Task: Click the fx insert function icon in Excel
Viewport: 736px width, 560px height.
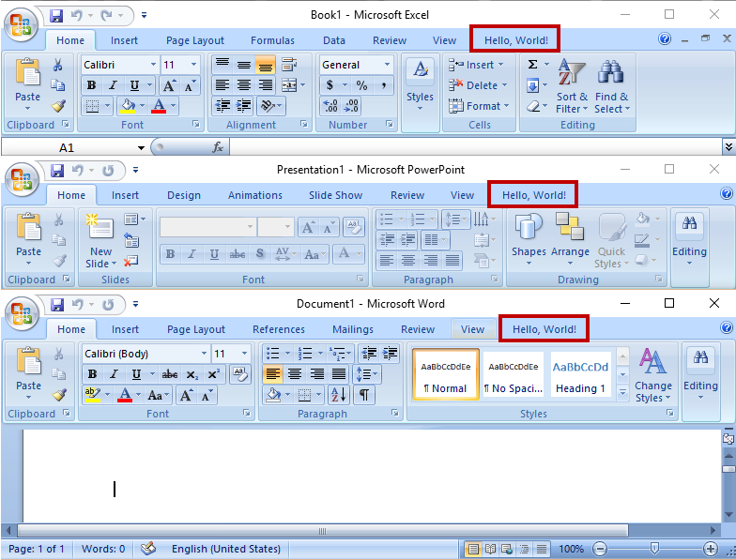Action: [218, 148]
